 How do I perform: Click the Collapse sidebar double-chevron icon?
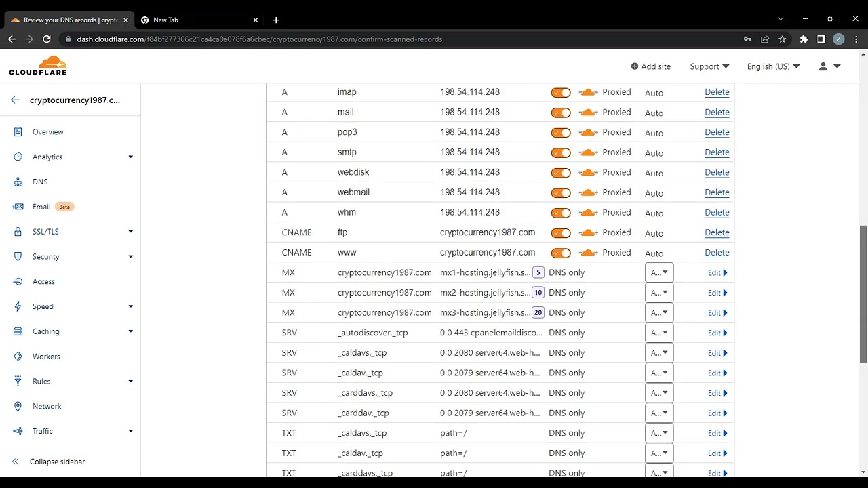(x=15, y=462)
